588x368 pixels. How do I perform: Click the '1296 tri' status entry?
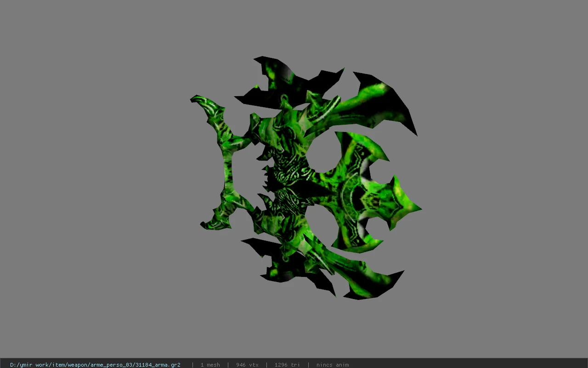(287, 365)
